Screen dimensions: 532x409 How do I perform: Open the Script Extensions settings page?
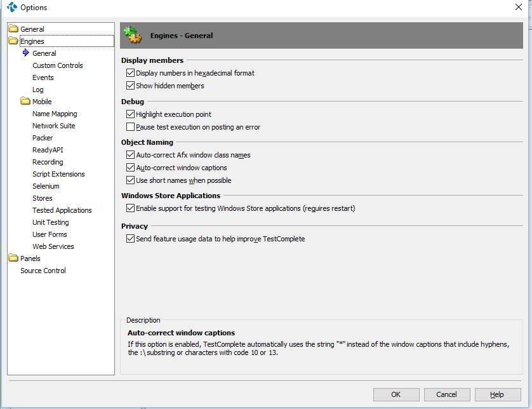(x=58, y=174)
